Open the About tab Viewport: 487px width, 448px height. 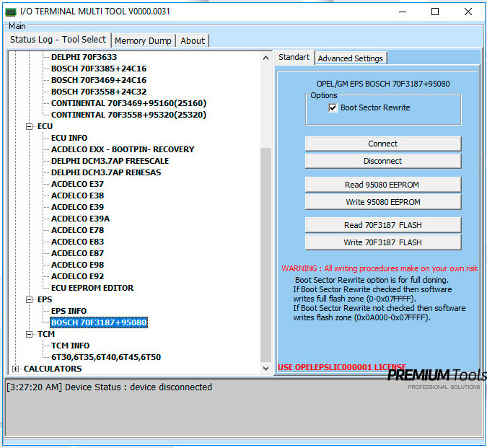[193, 40]
